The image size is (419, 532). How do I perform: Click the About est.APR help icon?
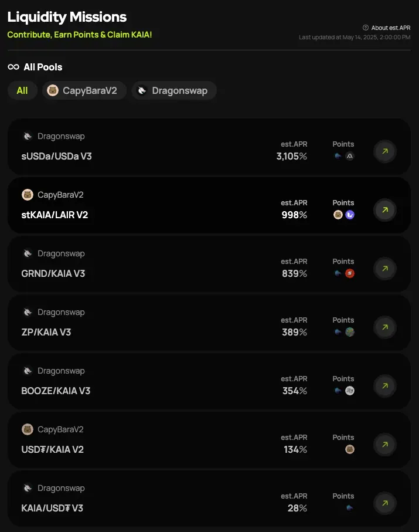[x=366, y=28]
